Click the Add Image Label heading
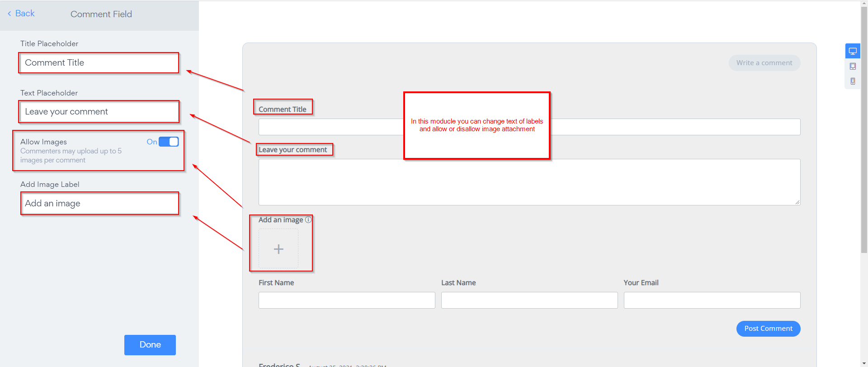Viewport: 868px width, 367px height. (50, 184)
